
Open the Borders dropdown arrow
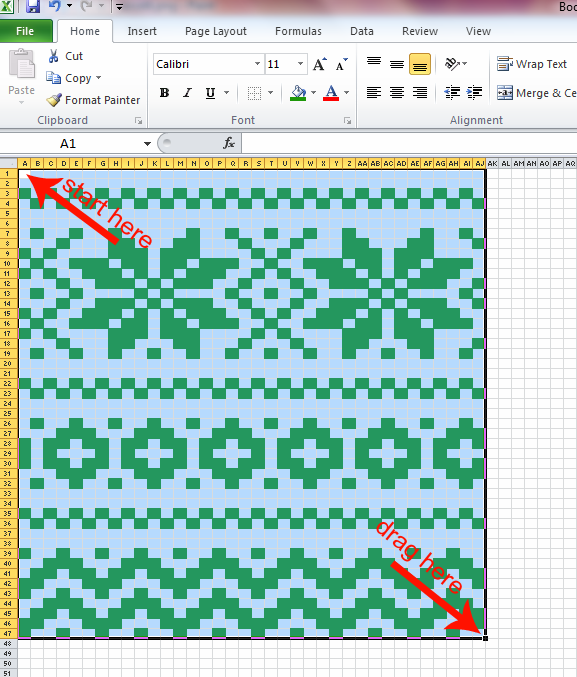pos(271,93)
